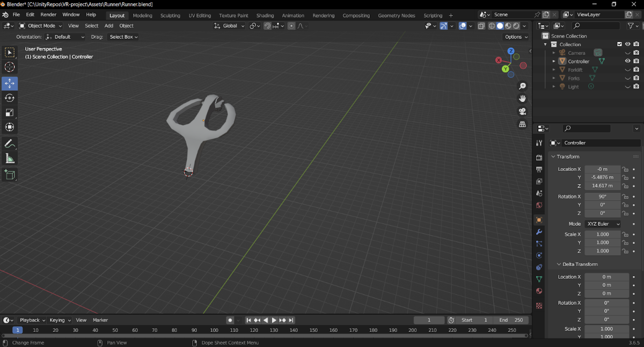Toggle camera view with the camera icon
644x347 pixels.
tap(522, 111)
